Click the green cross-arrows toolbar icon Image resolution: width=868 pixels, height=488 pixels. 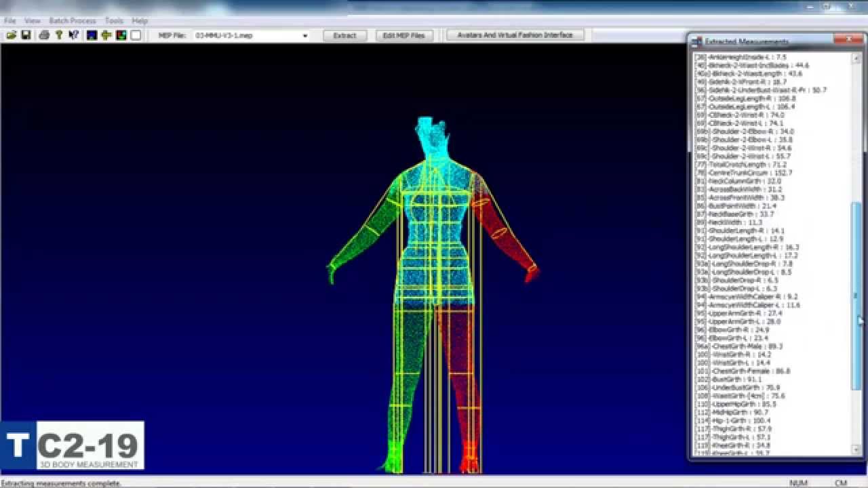(106, 35)
